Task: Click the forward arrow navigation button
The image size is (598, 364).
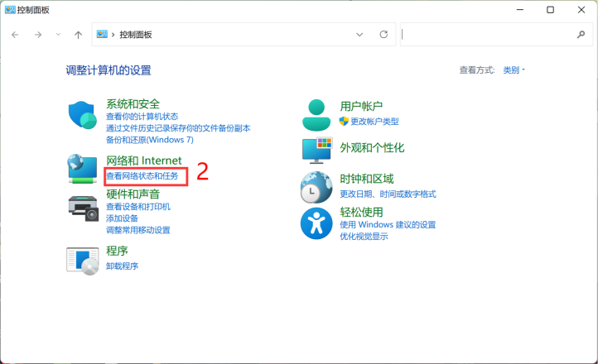Action: pyautogui.click(x=38, y=35)
